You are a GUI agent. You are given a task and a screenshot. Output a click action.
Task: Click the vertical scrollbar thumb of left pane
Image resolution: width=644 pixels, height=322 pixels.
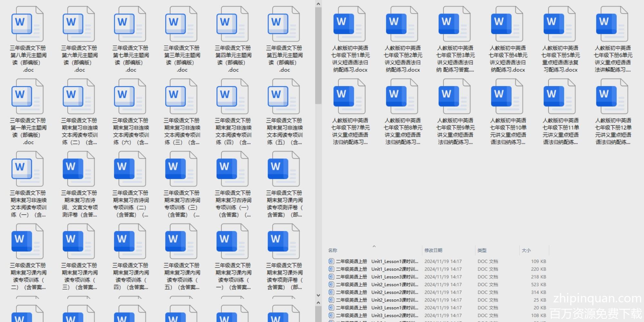318,55
